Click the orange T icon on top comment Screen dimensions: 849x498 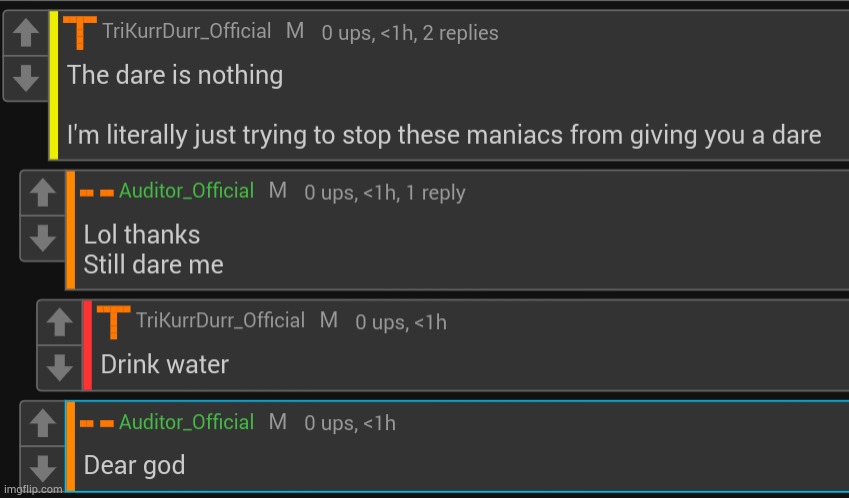80,32
